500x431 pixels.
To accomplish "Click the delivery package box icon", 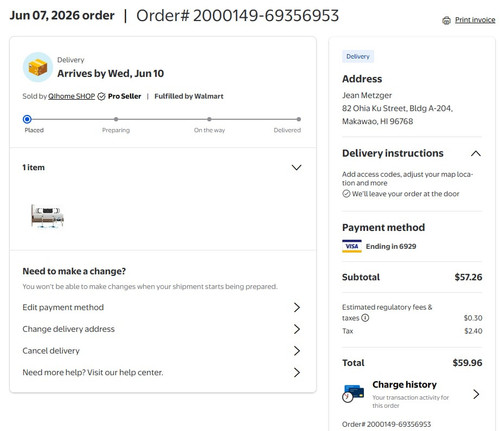I will tap(38, 67).
